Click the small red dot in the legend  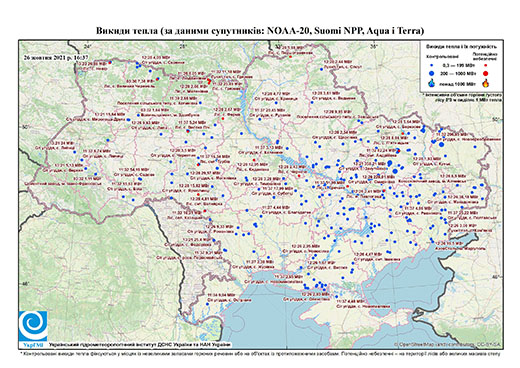click(x=486, y=66)
